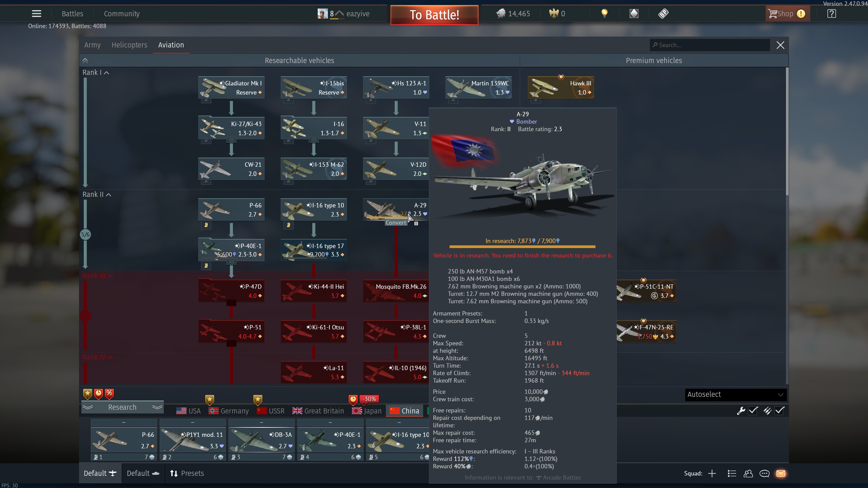This screenshot has width=868, height=488.
Task: Switch to the USSR nation tab
Action: pyautogui.click(x=271, y=411)
